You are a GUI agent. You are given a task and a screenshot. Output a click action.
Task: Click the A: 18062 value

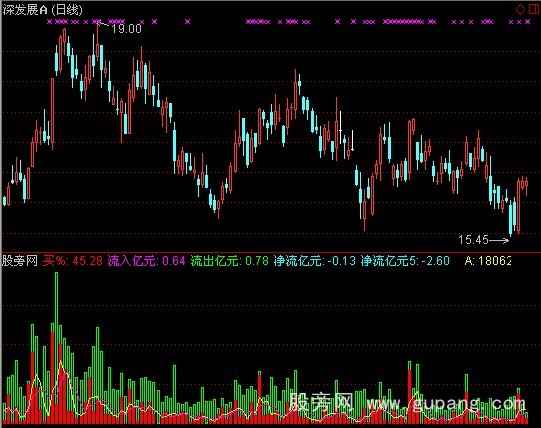click(488, 261)
